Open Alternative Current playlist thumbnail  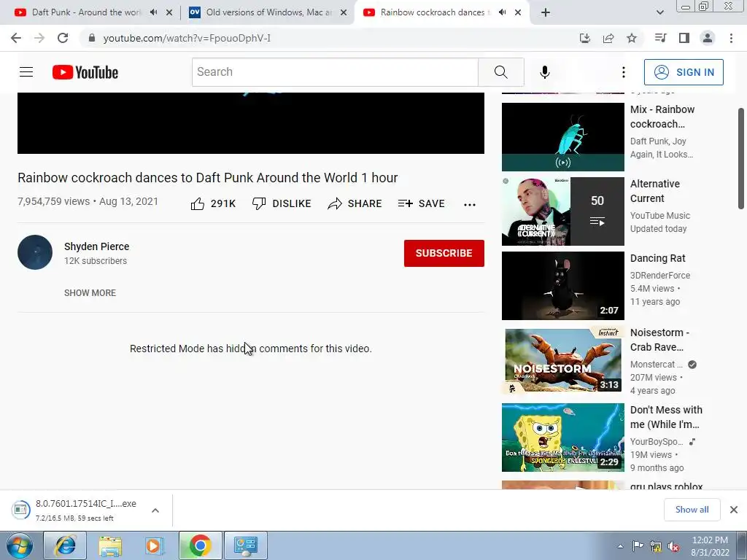pyautogui.click(x=562, y=211)
